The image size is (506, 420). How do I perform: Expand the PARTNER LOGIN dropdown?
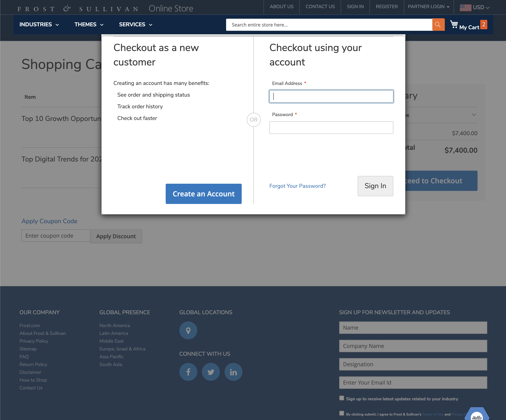click(428, 7)
